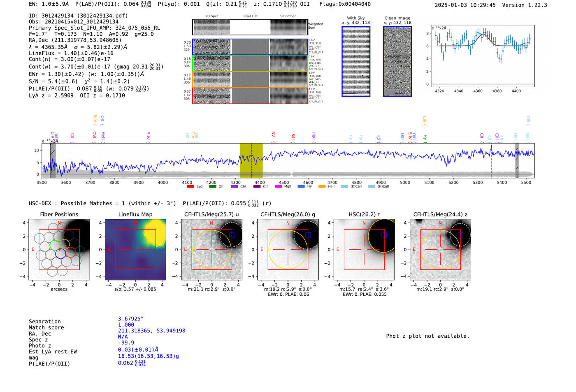This screenshot has width=576, height=392.
Task: Click the dashed vertical marker near 5350
Action: pos(491,160)
